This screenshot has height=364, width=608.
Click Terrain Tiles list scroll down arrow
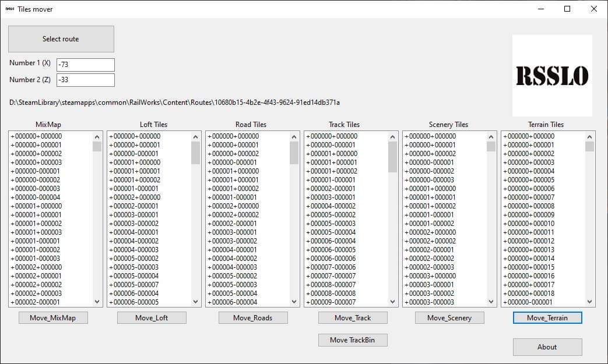pyautogui.click(x=589, y=302)
